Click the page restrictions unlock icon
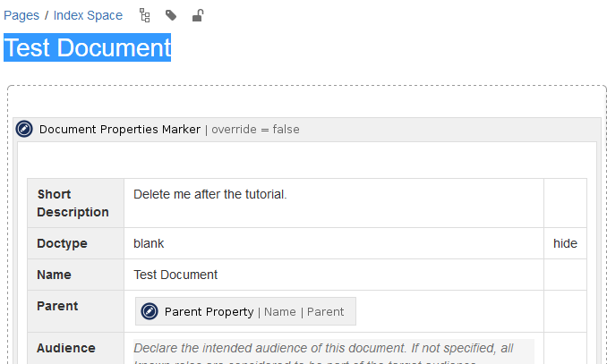 (x=198, y=15)
